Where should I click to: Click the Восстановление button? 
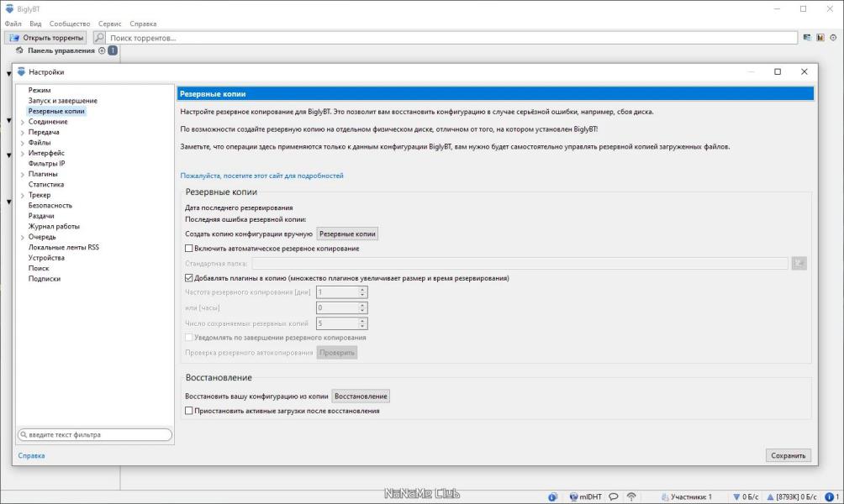click(x=361, y=396)
